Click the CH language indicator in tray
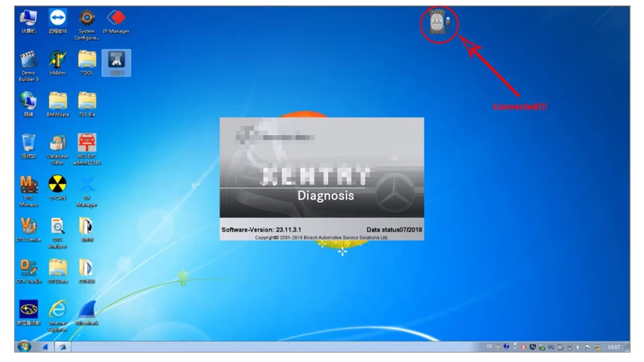This screenshot has width=644, height=362. coord(489,347)
